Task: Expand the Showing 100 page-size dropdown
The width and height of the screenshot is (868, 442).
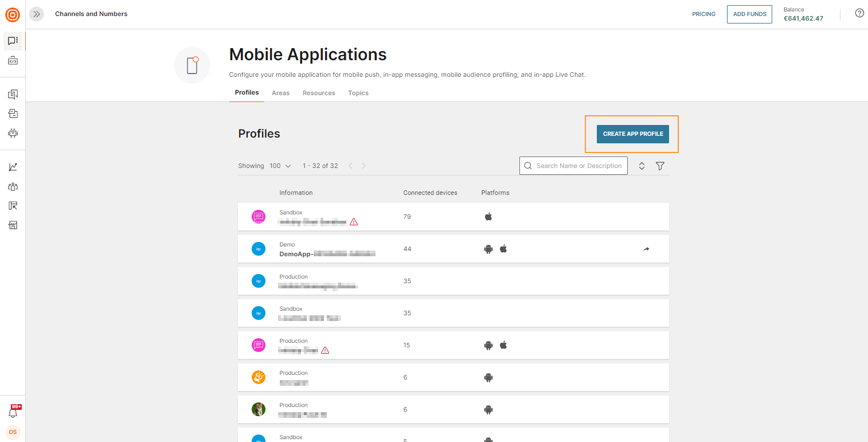Action: [280, 166]
